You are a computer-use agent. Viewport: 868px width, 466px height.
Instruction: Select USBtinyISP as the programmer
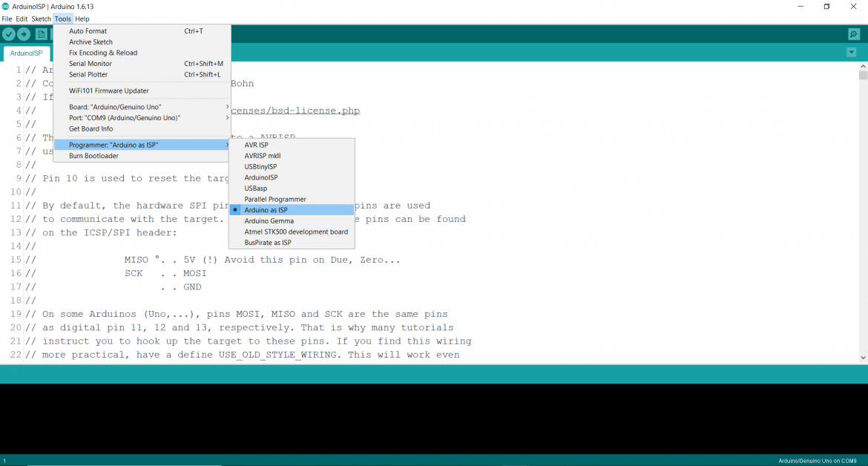point(261,166)
